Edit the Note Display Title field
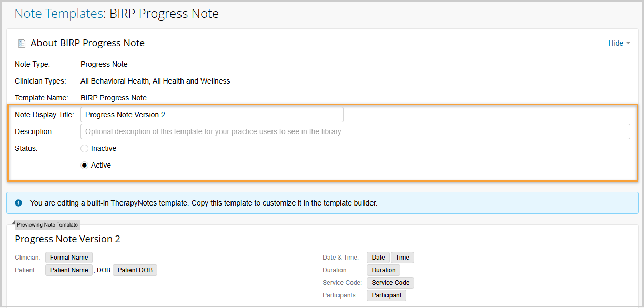This screenshot has width=644, height=308. click(x=212, y=115)
